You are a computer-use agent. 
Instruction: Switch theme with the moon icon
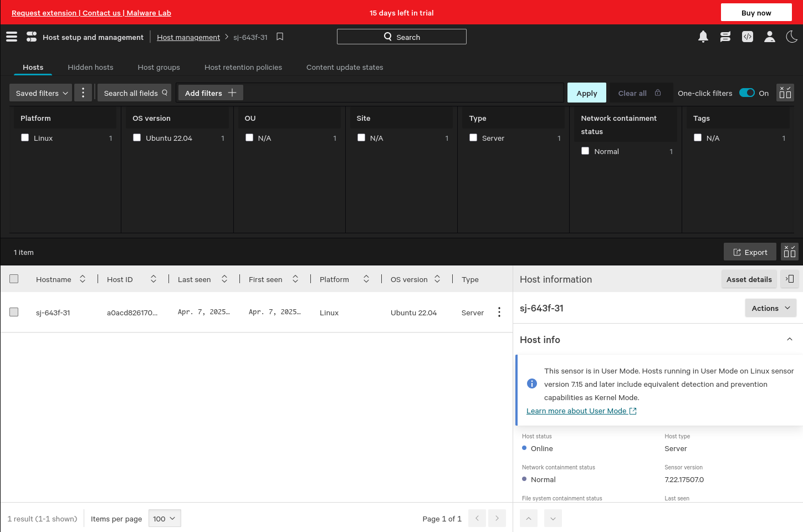791,37
